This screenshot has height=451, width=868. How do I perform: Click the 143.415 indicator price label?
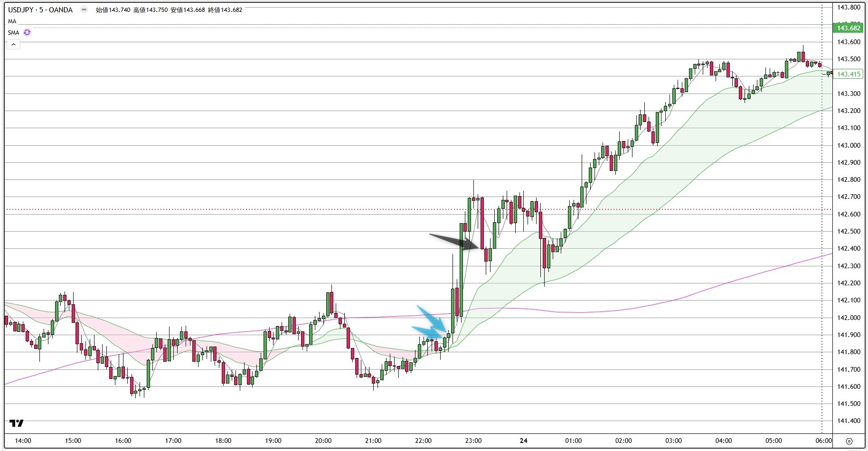pyautogui.click(x=849, y=74)
